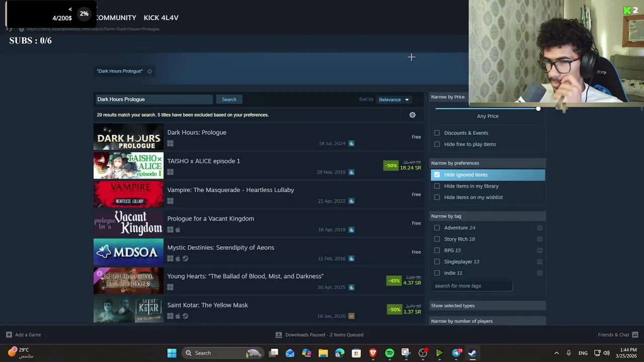The width and height of the screenshot is (644, 362).
Task: Exclude the Indie tag with minus icon
Action: (x=539, y=273)
